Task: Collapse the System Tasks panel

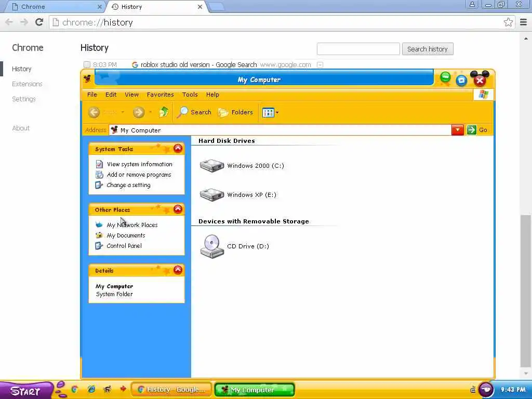Action: pyautogui.click(x=178, y=148)
